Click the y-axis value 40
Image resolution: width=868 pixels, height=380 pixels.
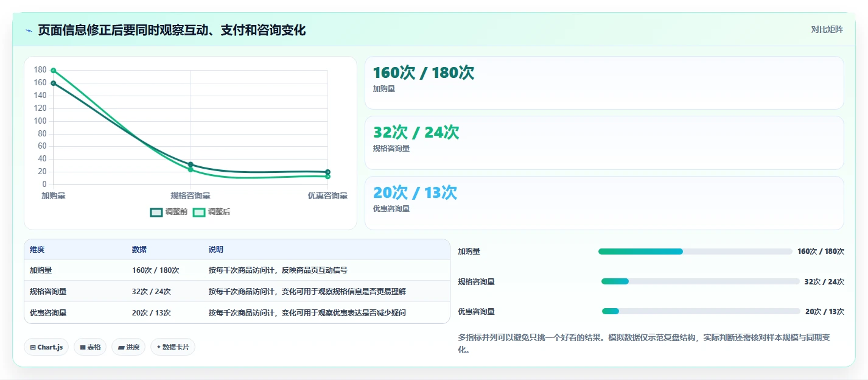pyautogui.click(x=42, y=159)
